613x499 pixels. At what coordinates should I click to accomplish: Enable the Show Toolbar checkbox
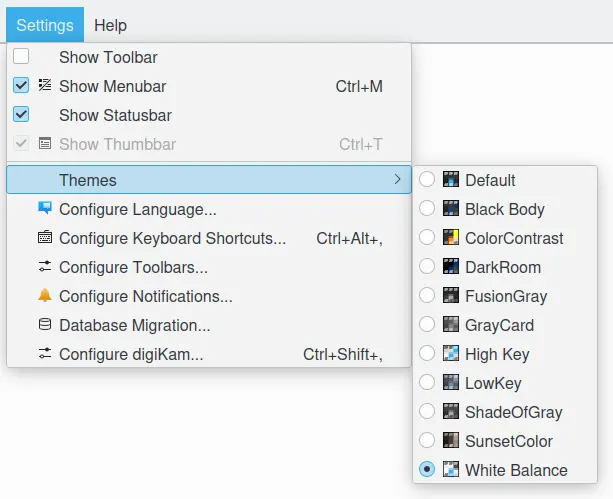pyautogui.click(x=21, y=57)
